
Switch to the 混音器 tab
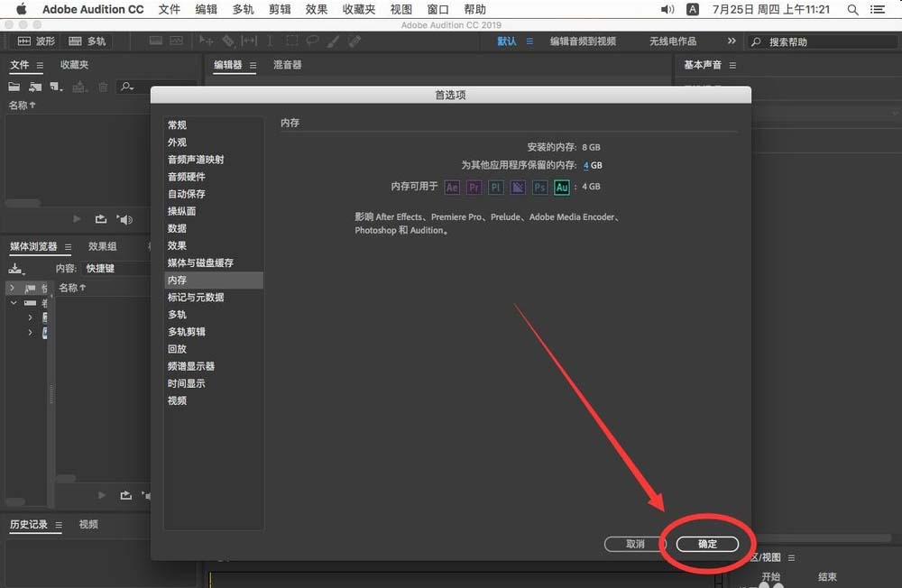click(x=287, y=65)
